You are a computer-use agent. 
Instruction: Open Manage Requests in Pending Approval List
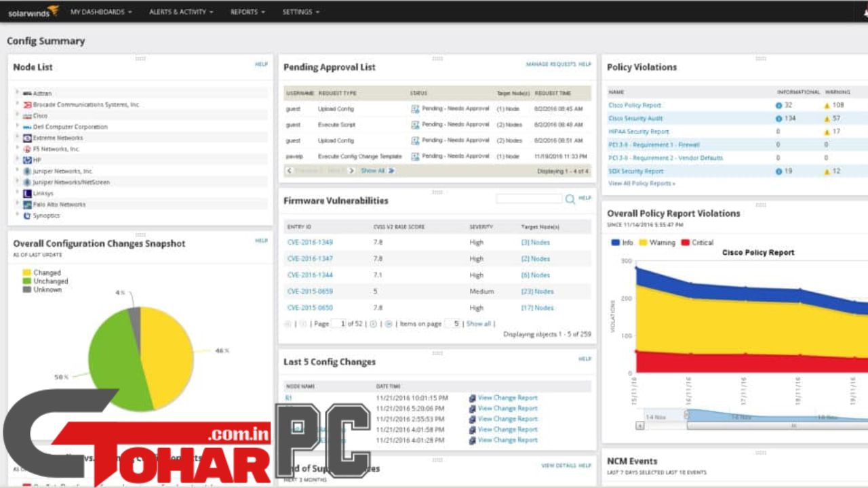point(551,64)
